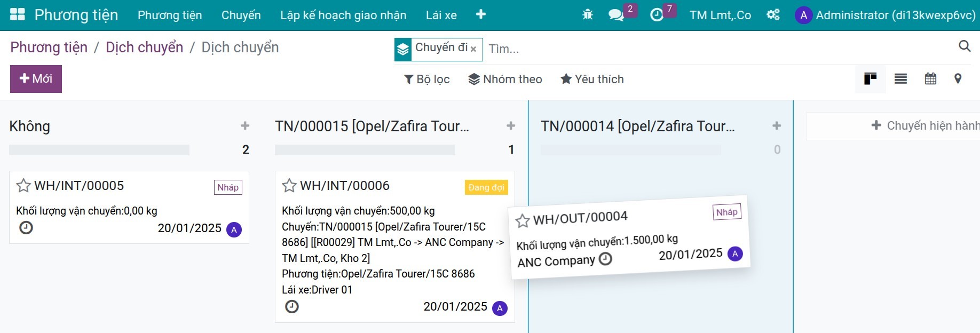Open activities clock icon in top bar

click(x=657, y=15)
